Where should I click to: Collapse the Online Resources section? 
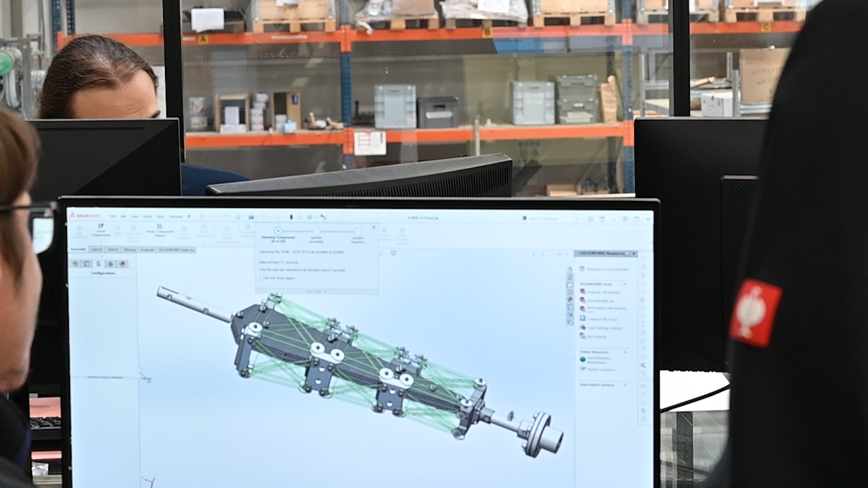click(625, 352)
